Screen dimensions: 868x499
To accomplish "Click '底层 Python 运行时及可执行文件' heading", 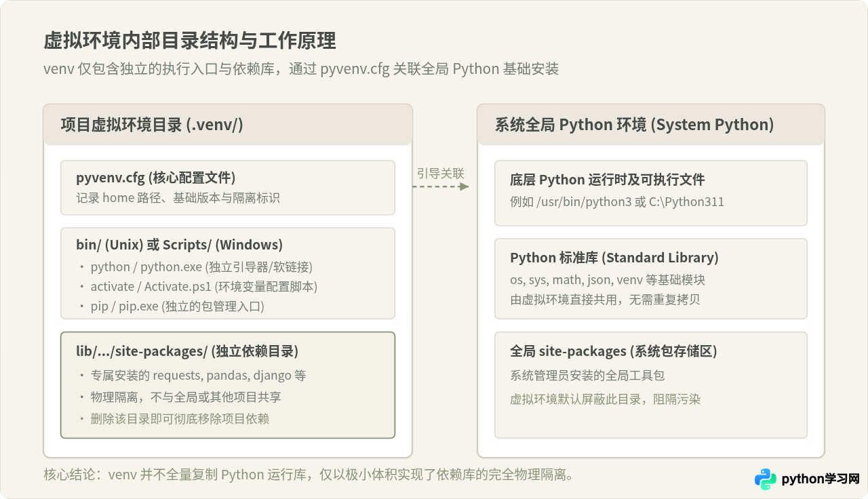I will [608, 180].
